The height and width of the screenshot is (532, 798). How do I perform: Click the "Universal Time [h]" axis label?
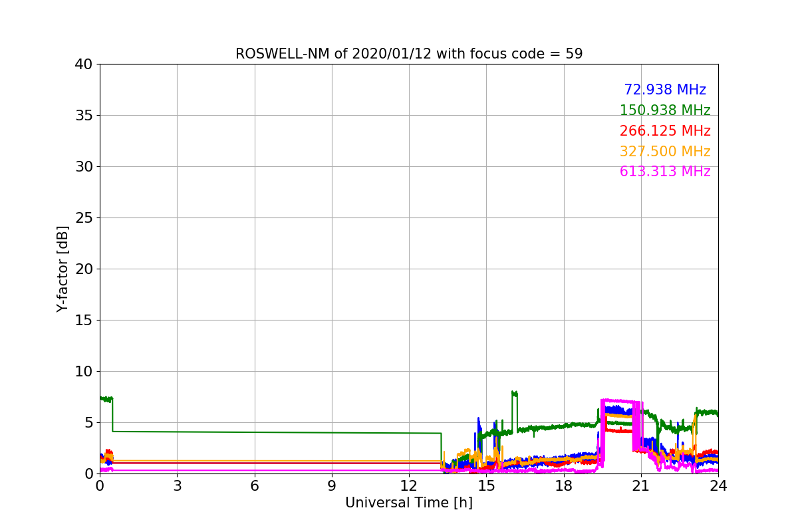click(409, 503)
